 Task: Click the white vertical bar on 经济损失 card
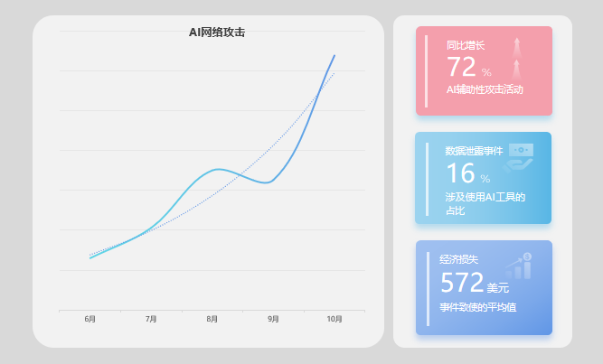click(x=427, y=288)
